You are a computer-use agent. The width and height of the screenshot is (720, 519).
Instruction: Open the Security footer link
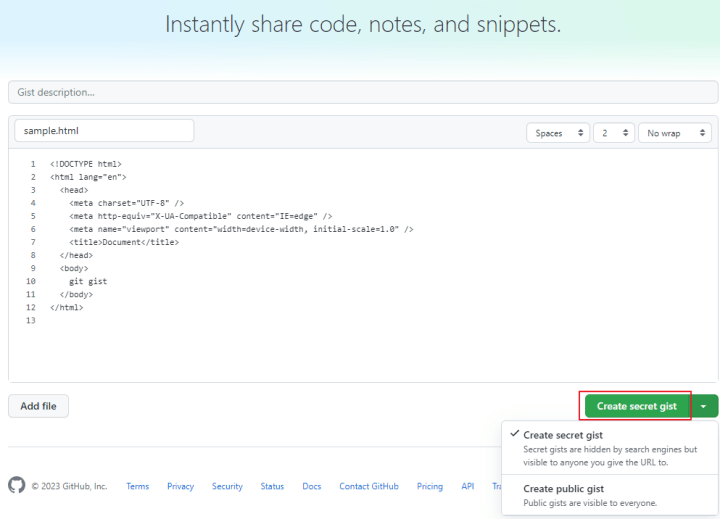[227, 486]
